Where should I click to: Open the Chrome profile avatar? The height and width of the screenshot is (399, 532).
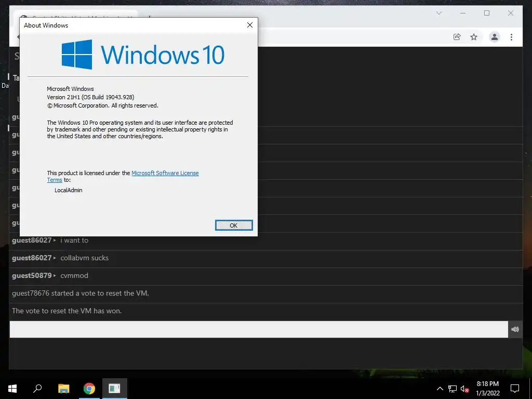pyautogui.click(x=495, y=37)
